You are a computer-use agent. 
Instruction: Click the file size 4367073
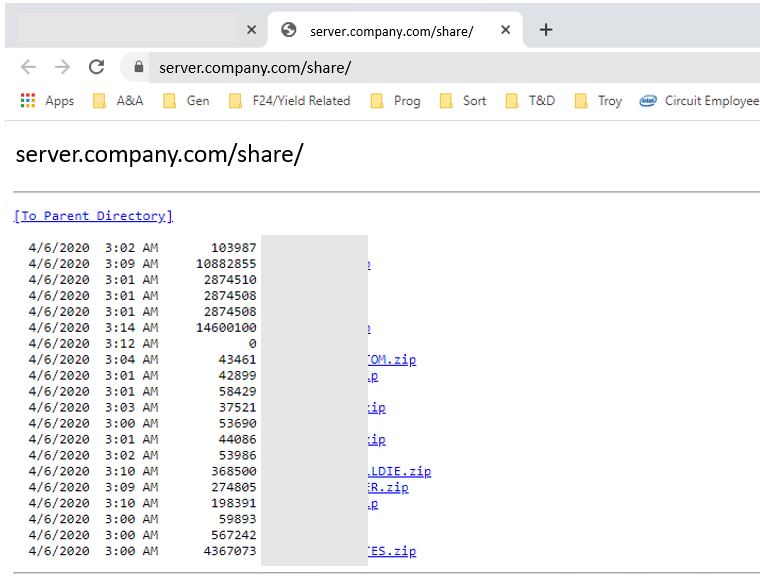[x=230, y=551]
